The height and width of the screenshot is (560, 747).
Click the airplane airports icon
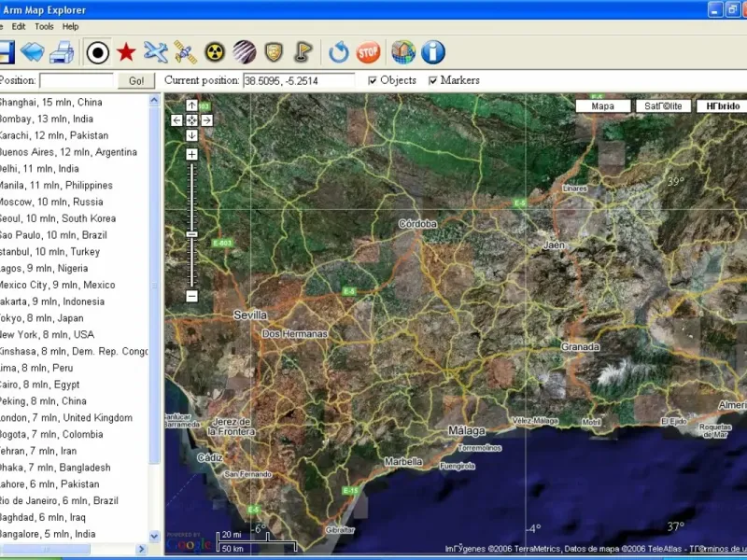(156, 52)
